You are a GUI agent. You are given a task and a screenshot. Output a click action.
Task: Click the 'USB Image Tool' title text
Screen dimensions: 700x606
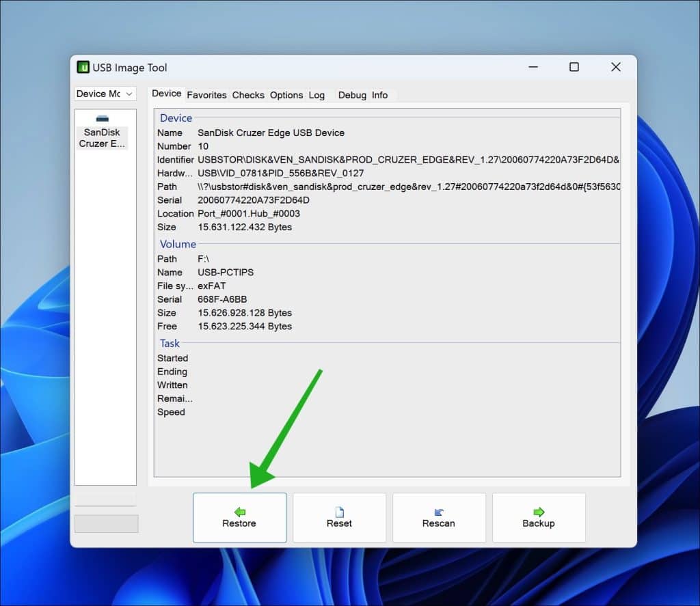129,68
